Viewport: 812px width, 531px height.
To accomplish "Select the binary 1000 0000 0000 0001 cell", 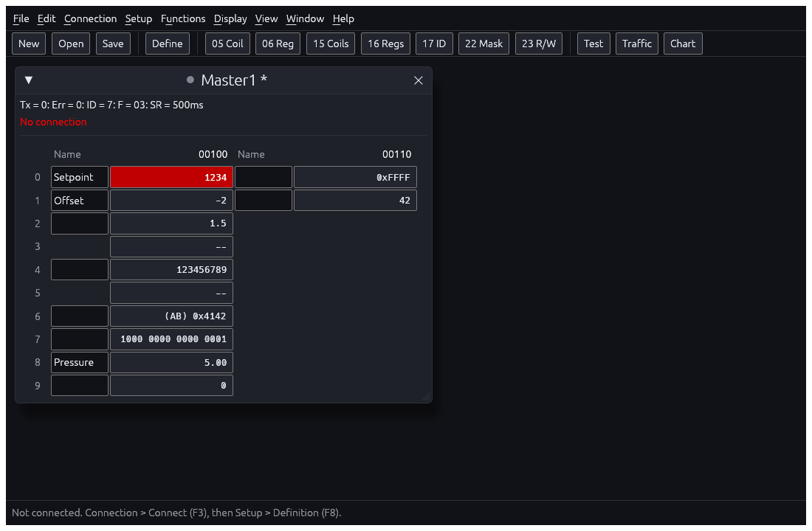I will [171, 339].
